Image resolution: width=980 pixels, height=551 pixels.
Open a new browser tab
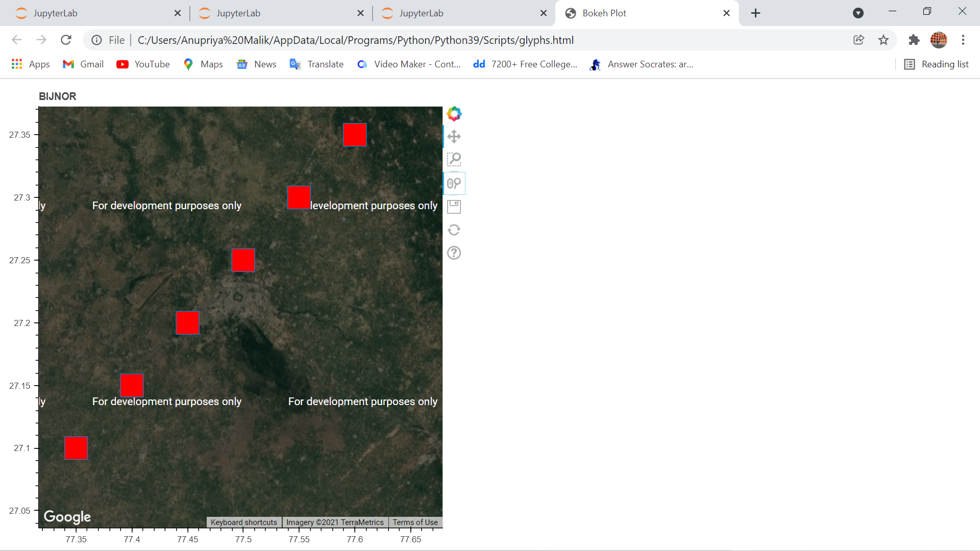(x=756, y=13)
